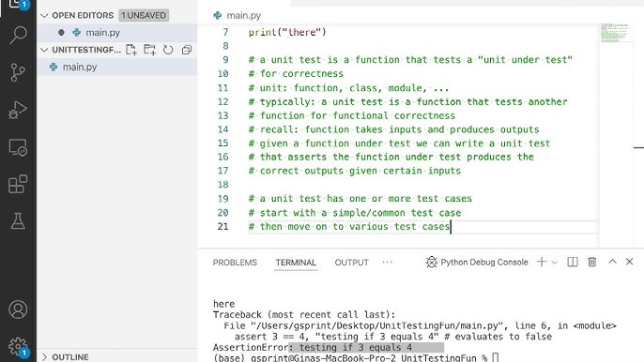
Task: Open the Extensions view
Action: [x=18, y=184]
